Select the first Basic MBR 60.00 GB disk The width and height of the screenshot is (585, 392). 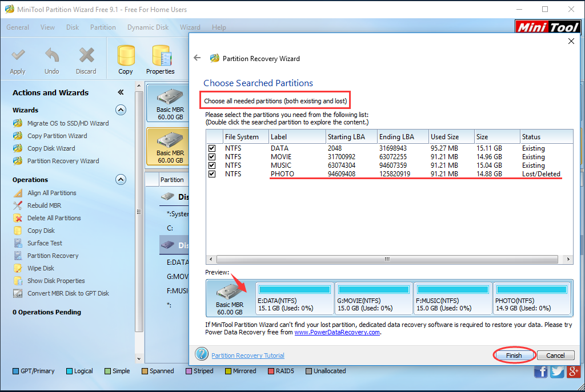(167, 103)
